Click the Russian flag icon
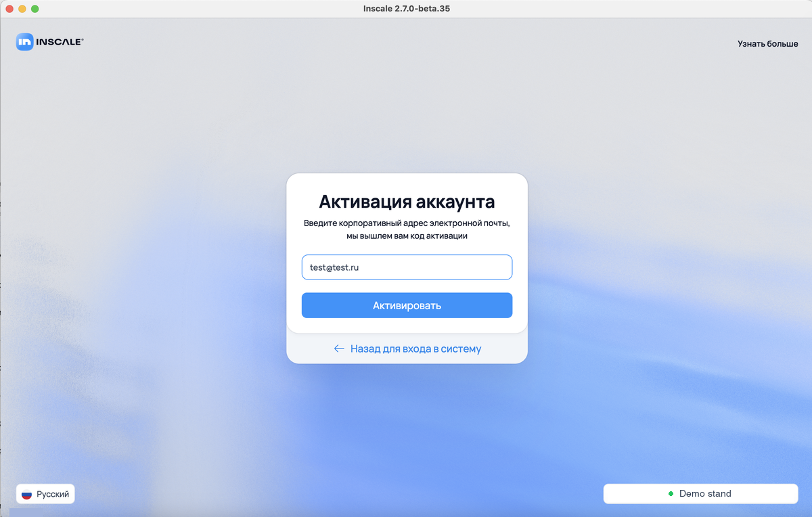 coord(27,495)
